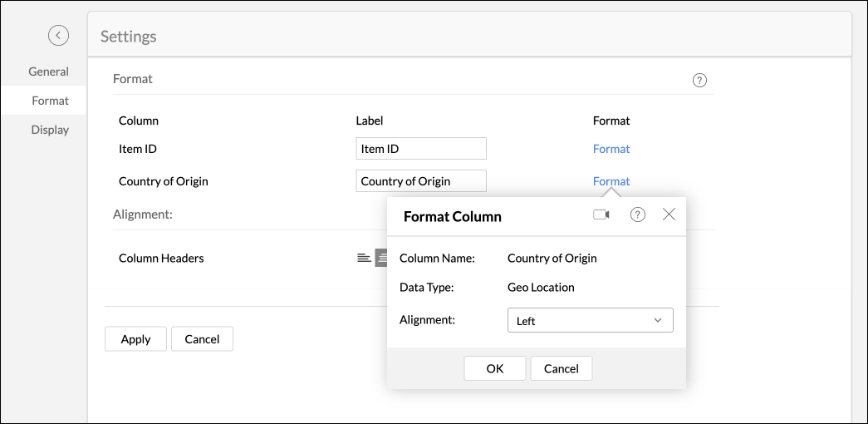This screenshot has width=868, height=424.
Task: Click the dropdown chevron in Alignment box
Action: click(x=658, y=321)
